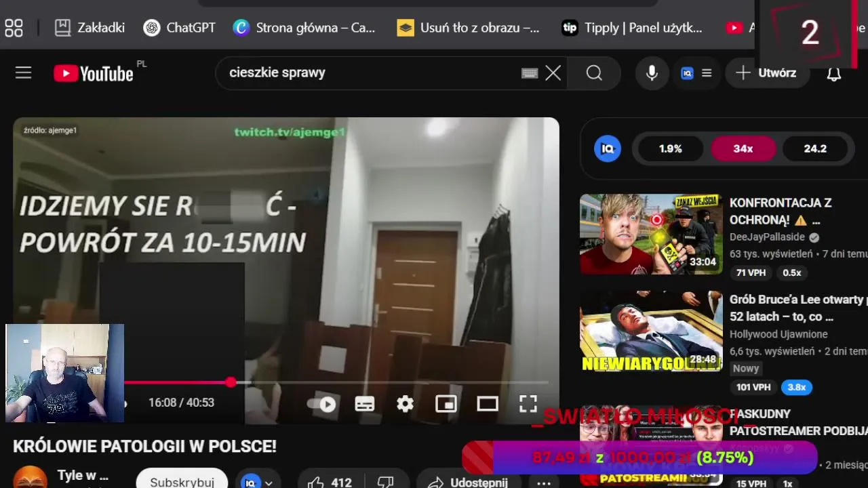Open the browser apps grid icon
This screenshot has width=868, height=488.
pos(14,28)
